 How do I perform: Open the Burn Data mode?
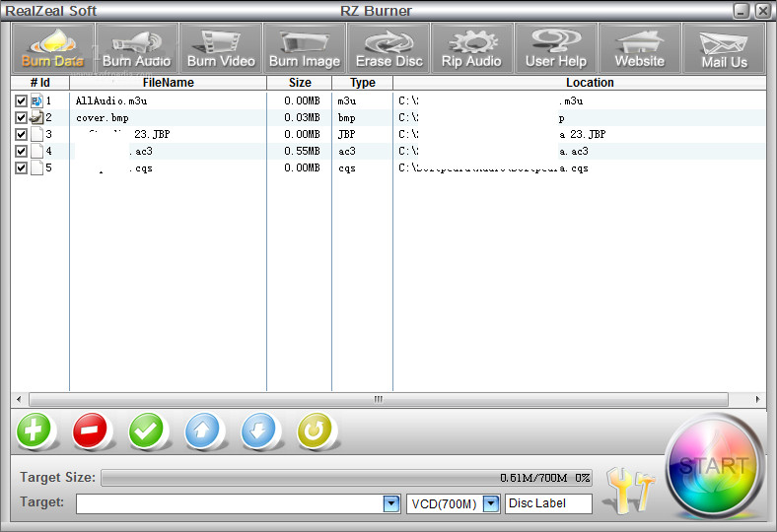pyautogui.click(x=52, y=48)
